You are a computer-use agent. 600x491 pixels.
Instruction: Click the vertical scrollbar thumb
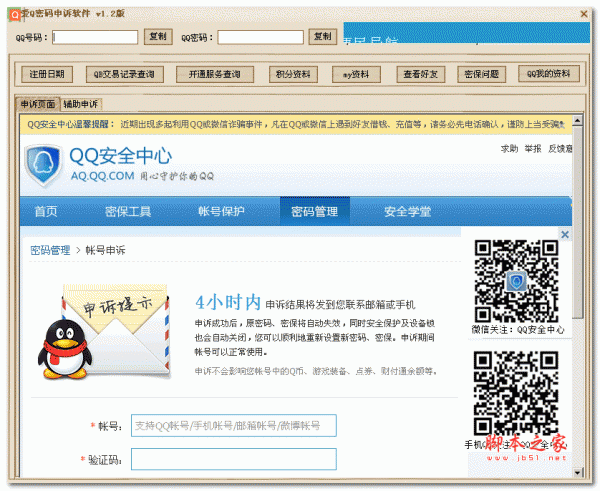(x=577, y=222)
